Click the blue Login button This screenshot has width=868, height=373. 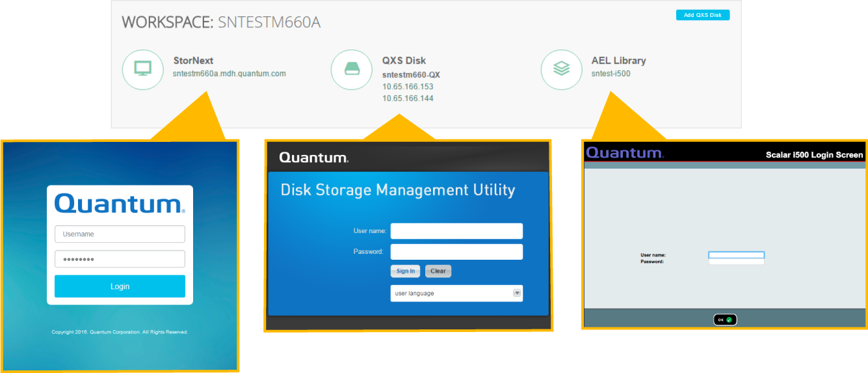120,286
